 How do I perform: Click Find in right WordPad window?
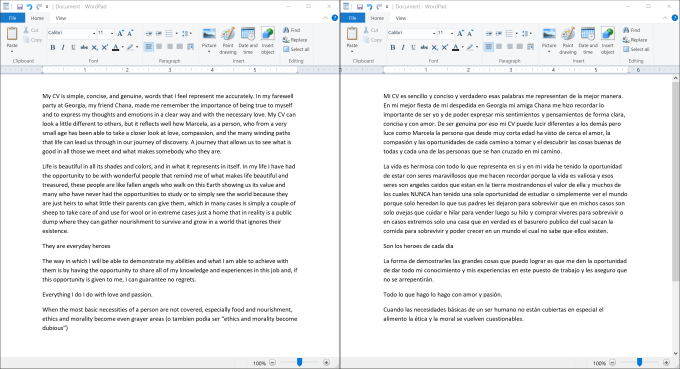(x=631, y=30)
